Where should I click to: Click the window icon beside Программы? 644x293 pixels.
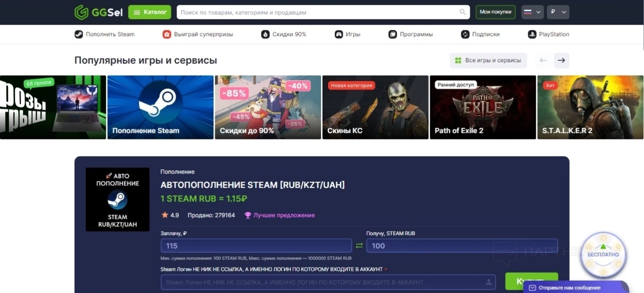tap(392, 34)
